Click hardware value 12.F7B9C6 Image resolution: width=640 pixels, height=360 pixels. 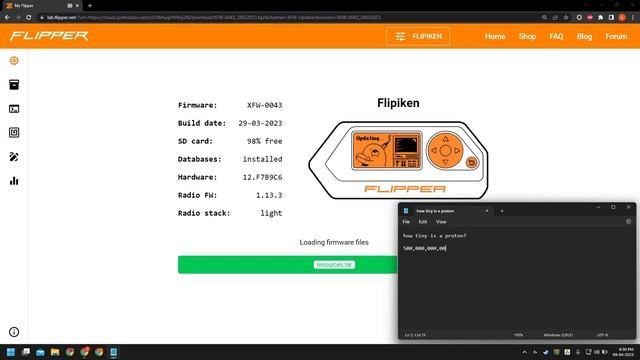[x=262, y=177]
